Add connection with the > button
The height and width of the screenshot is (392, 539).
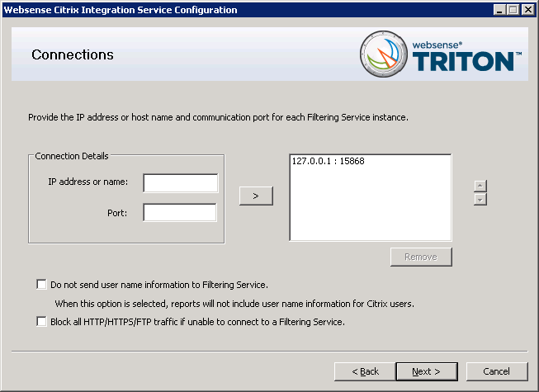[x=256, y=196]
